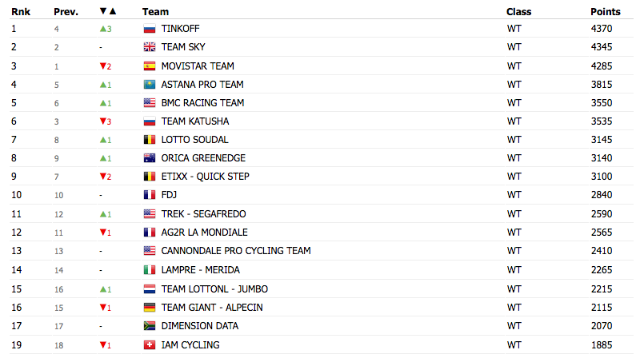
Task: Click the red down arrow in TEAM KATUSHA row
Action: click(103, 121)
